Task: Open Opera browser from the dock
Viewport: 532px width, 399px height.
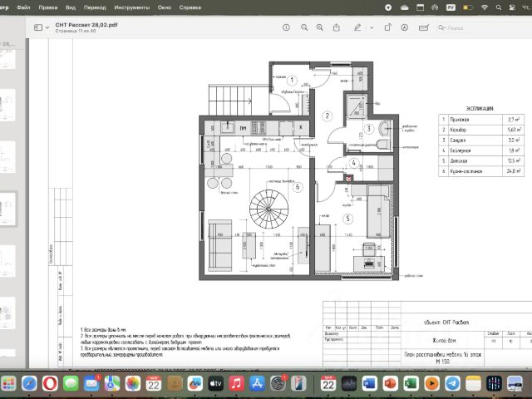Action: pyautogui.click(x=50, y=384)
